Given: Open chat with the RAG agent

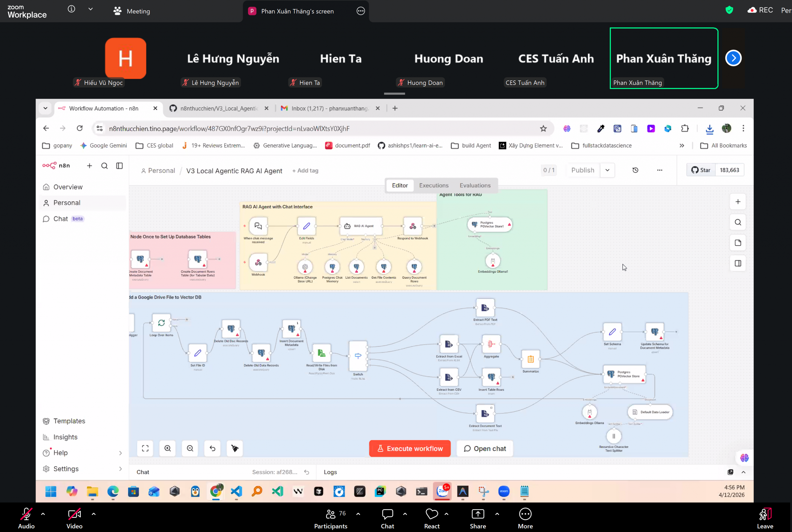Looking at the screenshot, I should pyautogui.click(x=485, y=448).
